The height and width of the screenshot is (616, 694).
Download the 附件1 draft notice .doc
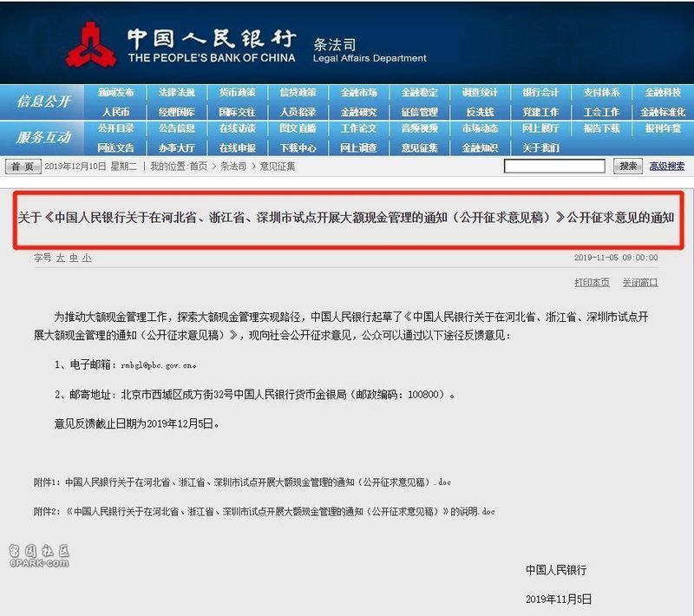(x=243, y=482)
